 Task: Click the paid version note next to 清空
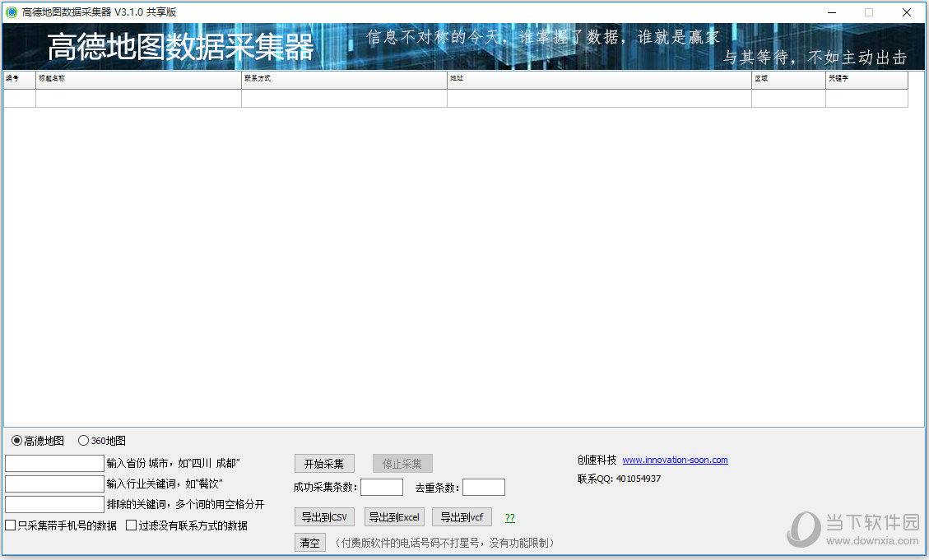pos(444,543)
